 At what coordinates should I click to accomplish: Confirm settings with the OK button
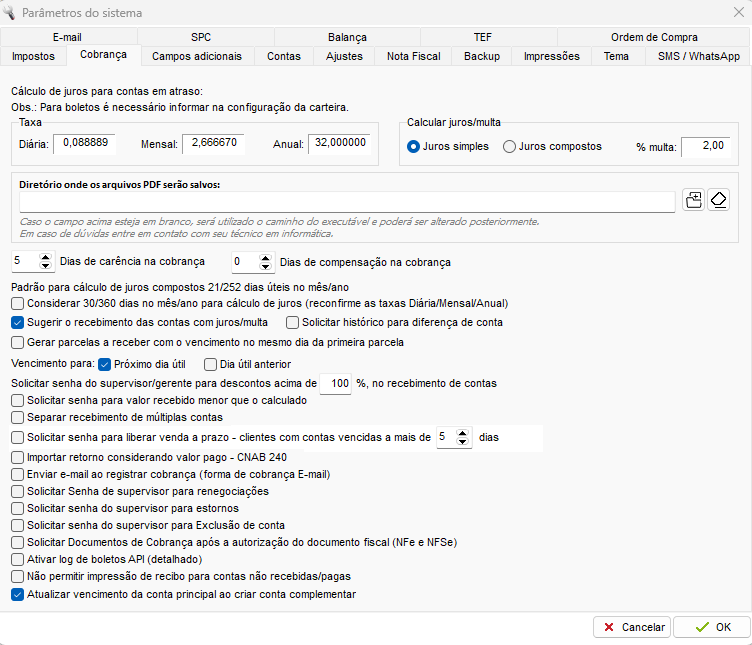[x=712, y=627]
